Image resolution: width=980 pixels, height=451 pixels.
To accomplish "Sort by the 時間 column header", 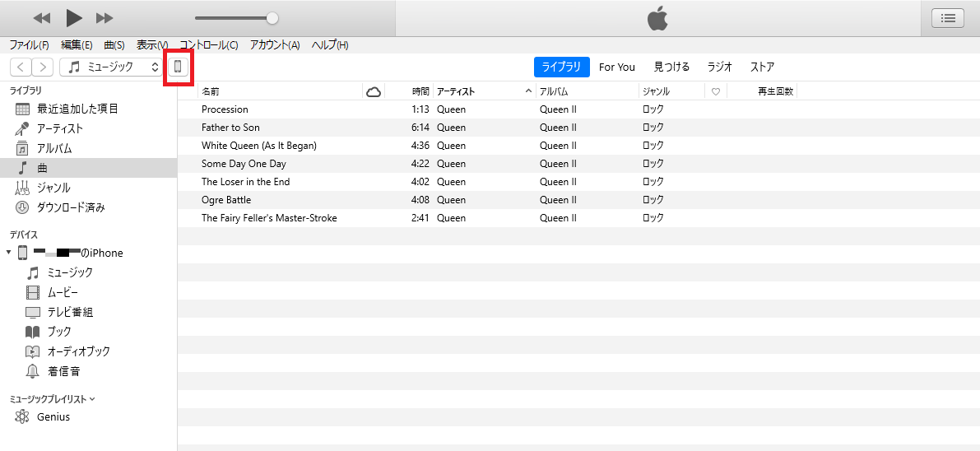I will pos(408,91).
